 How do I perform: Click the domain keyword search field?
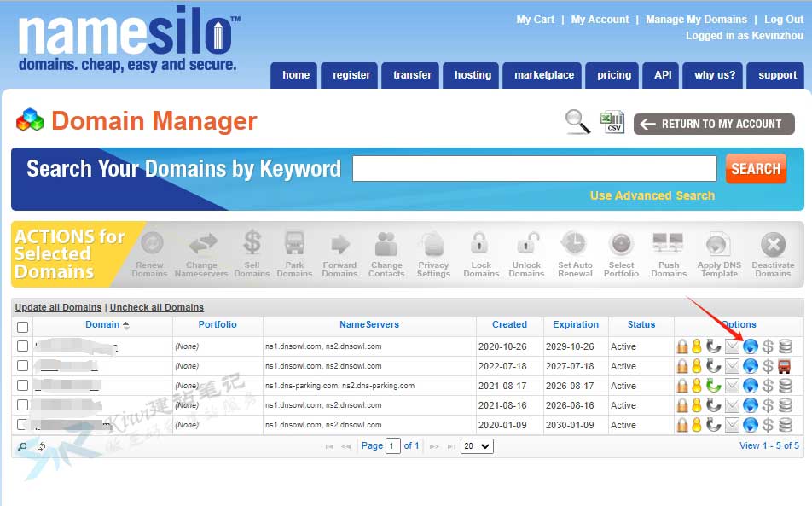click(535, 169)
